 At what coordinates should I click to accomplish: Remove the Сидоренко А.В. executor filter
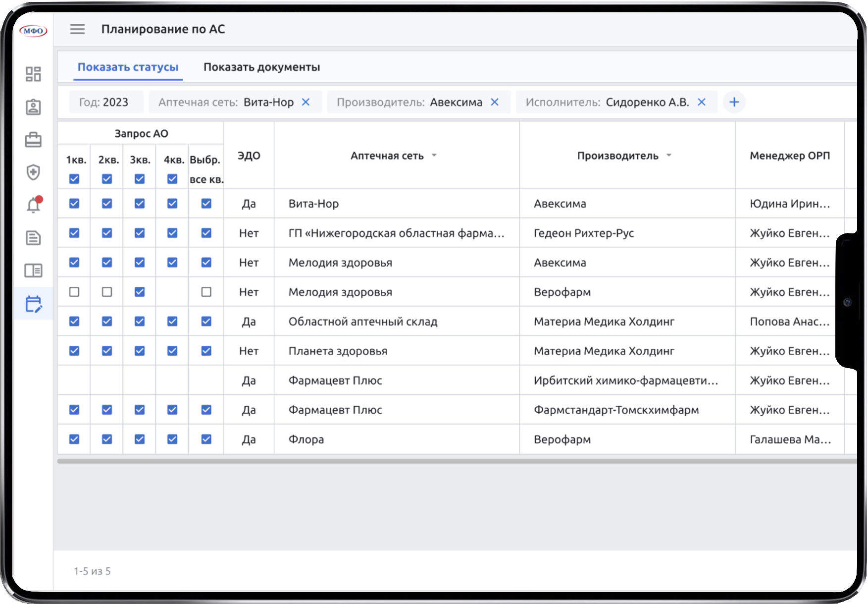702,102
